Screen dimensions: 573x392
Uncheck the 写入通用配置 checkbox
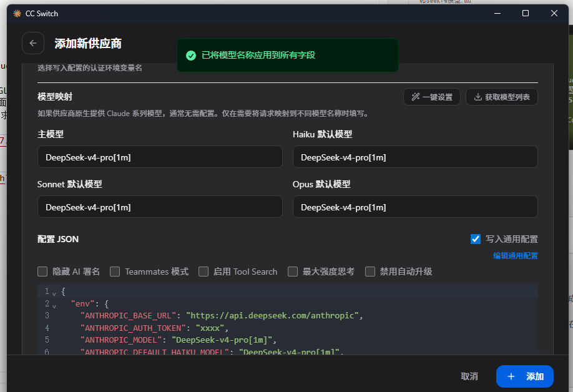coord(476,239)
